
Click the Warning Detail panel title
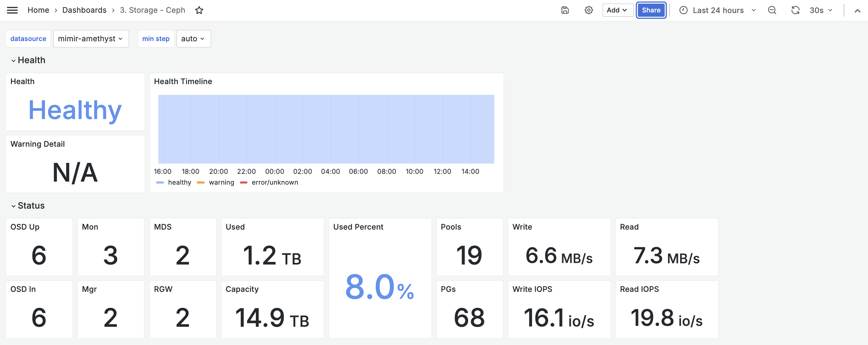(x=37, y=144)
